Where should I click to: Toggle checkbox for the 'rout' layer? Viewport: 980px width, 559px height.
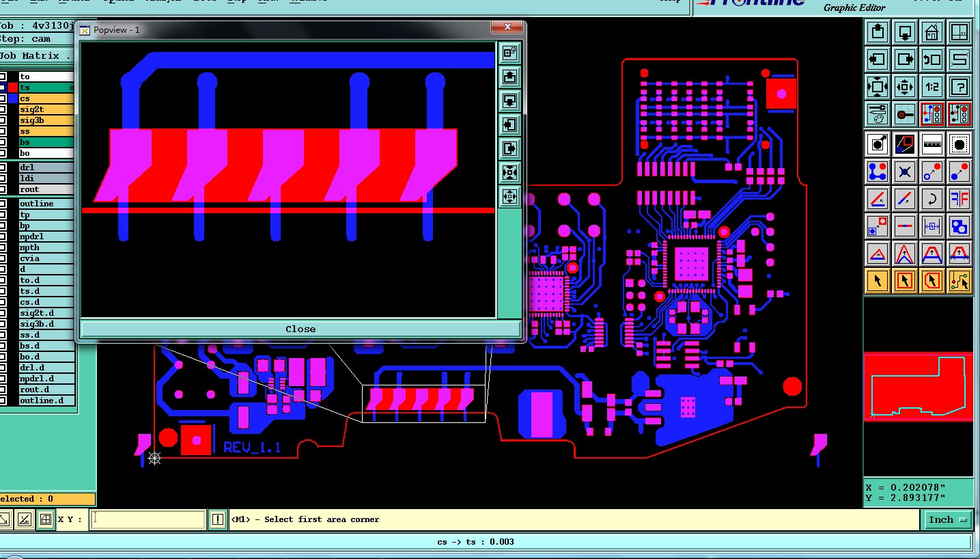pyautogui.click(x=3, y=189)
